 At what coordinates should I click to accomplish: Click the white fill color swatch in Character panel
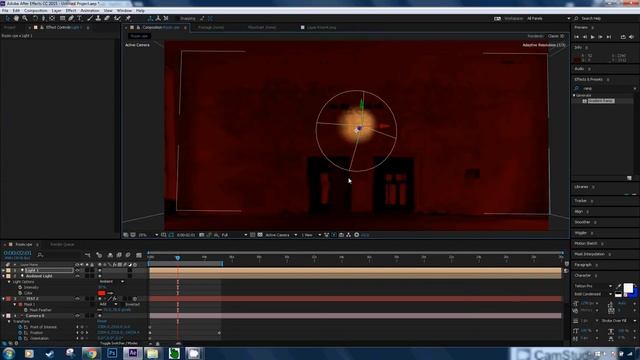(628, 288)
